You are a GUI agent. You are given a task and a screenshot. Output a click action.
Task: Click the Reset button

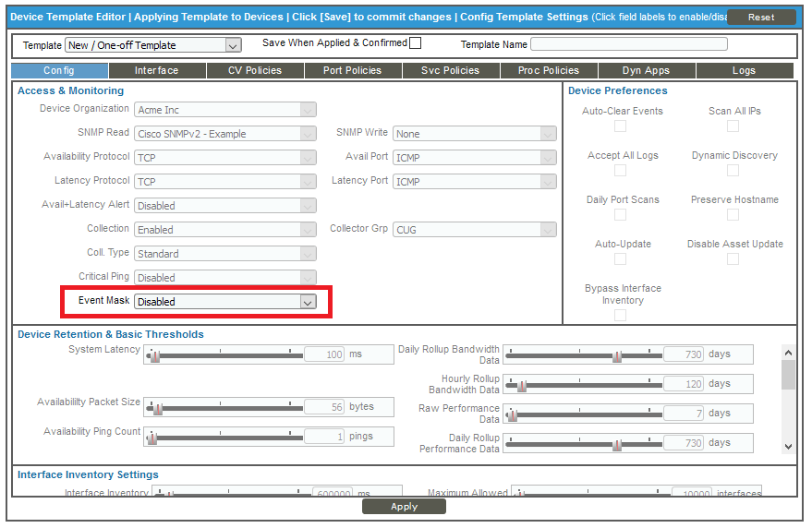[x=760, y=18]
